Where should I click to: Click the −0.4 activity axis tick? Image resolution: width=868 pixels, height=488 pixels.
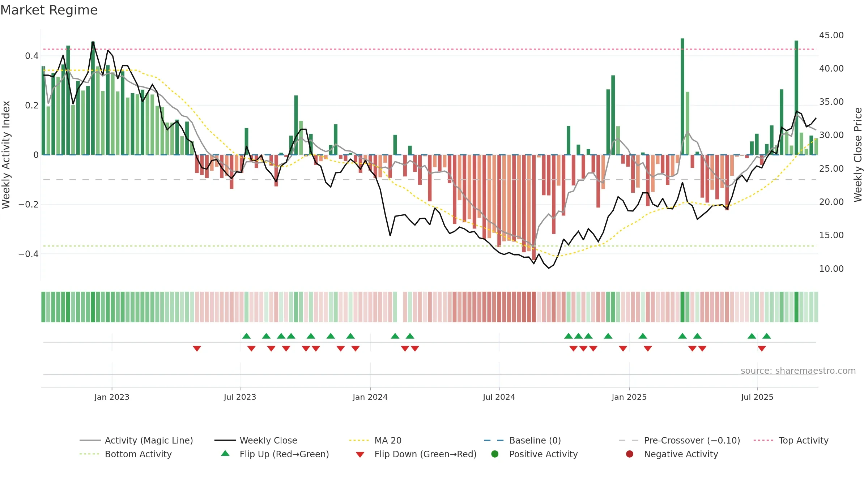29,254
